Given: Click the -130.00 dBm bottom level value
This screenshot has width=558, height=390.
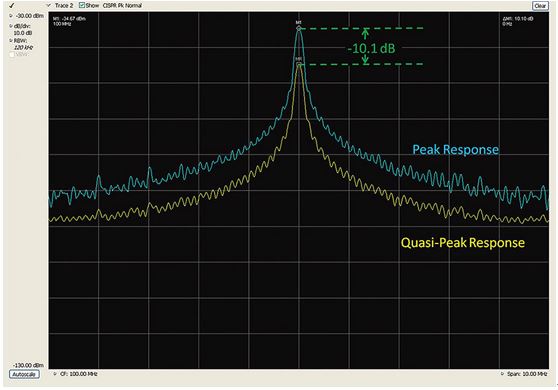Looking at the screenshot, I should [28, 365].
